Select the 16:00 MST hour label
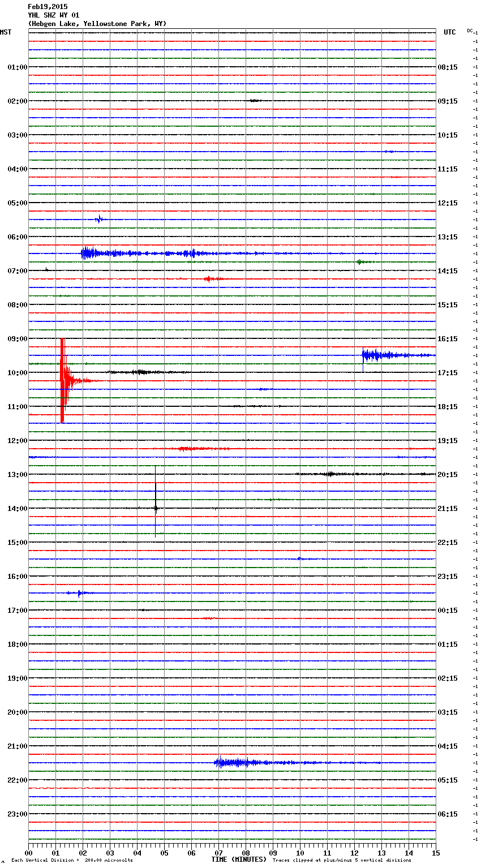This screenshot has width=481, height=868. tap(18, 577)
